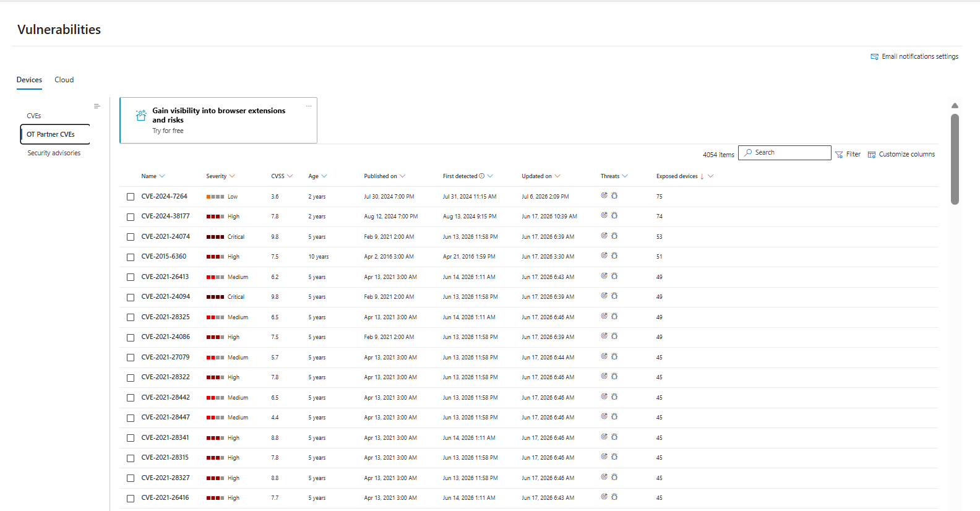Click the browser extensions banner icon
Viewport: 980px width, 511px height.
pos(141,115)
